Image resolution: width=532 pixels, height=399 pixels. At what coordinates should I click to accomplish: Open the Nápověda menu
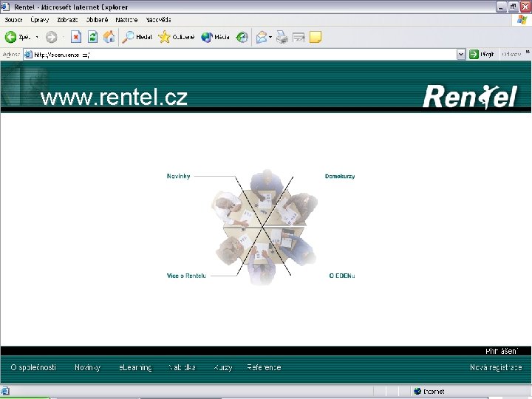pos(158,20)
